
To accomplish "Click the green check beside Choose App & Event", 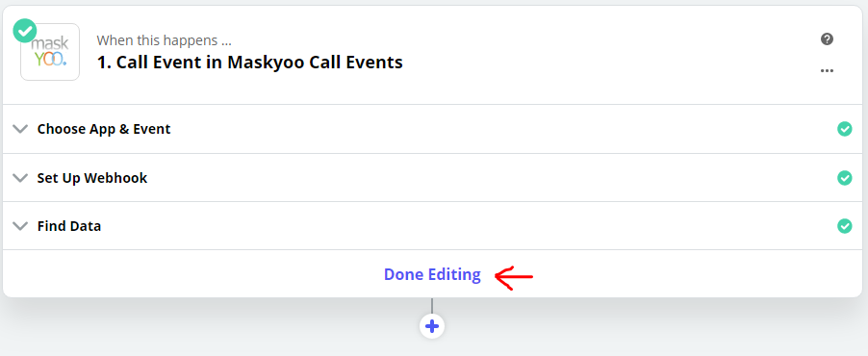I will pos(844,129).
